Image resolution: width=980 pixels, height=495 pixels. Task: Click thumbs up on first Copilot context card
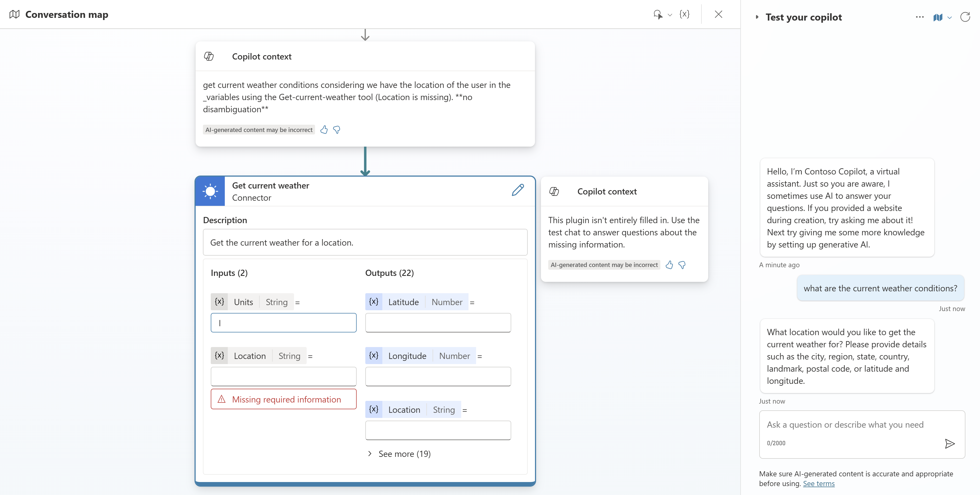(324, 130)
